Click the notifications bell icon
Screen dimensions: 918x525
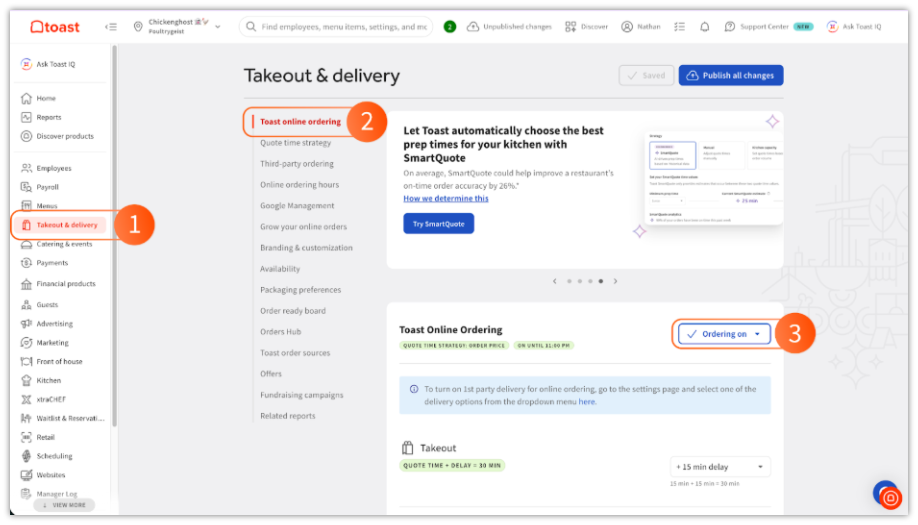704,27
